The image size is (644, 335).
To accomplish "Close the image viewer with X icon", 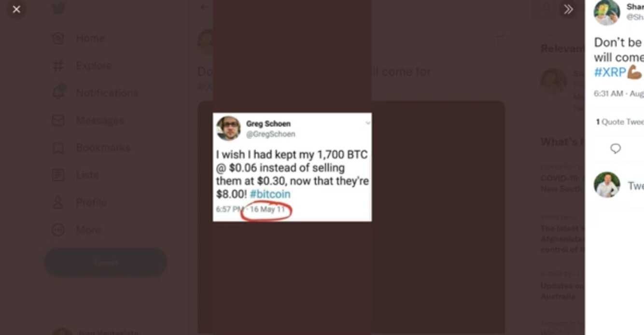I will tap(16, 10).
